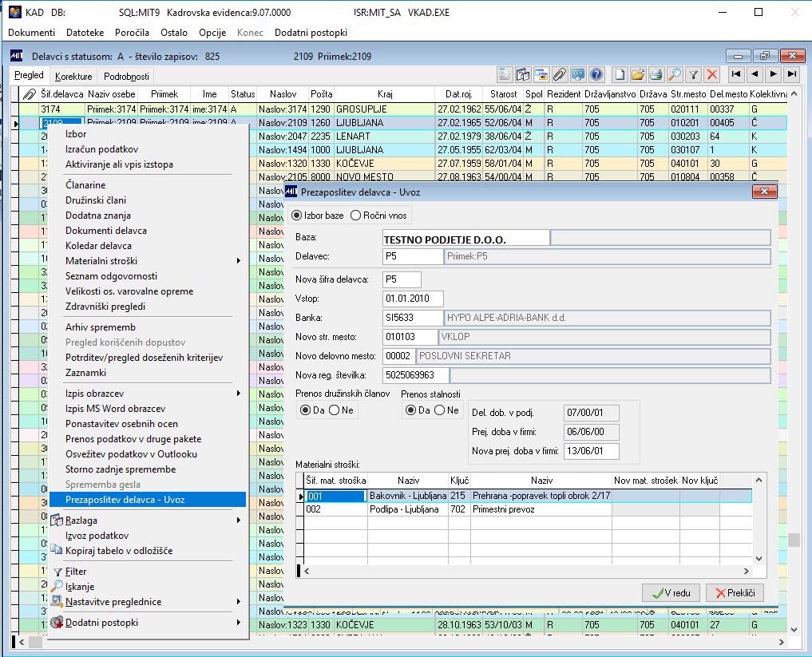
Task: Click the paperclip column header icon in the grid
Action: [29, 94]
